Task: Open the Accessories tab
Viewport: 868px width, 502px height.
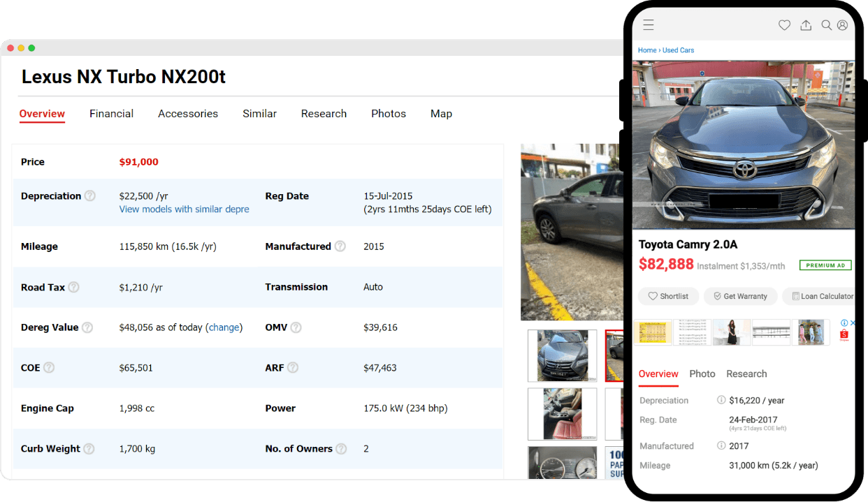Action: tap(188, 114)
